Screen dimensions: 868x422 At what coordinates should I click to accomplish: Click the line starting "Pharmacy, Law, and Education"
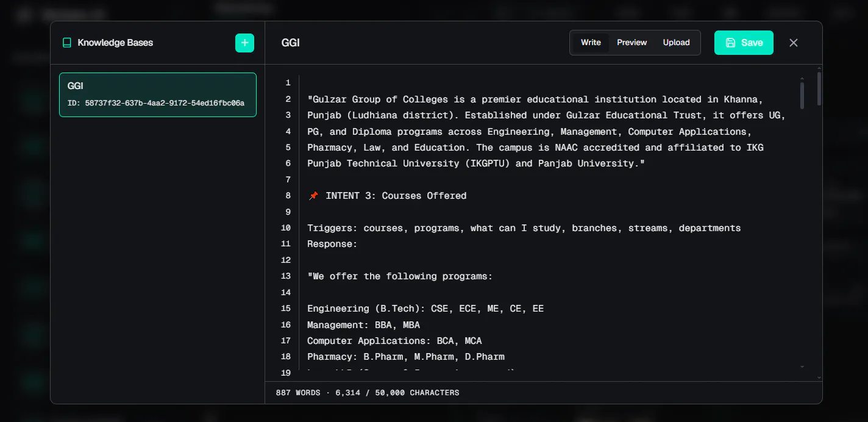point(535,148)
